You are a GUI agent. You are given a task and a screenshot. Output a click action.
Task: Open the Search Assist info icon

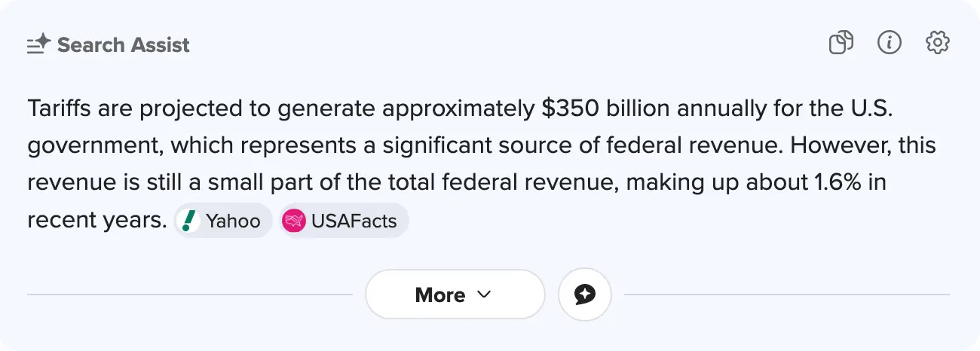[890, 43]
